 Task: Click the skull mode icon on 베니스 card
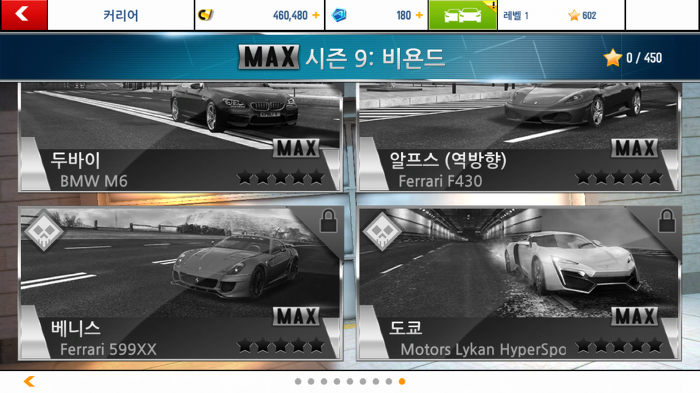point(43,231)
